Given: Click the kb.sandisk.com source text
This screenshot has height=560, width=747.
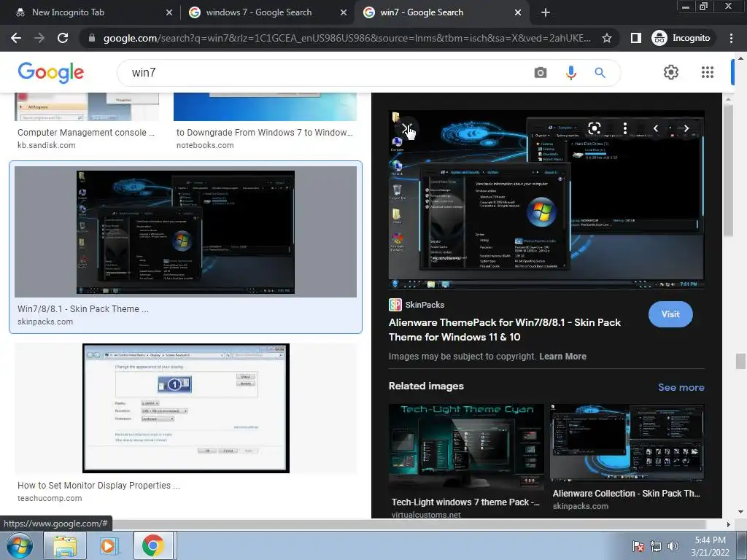Looking at the screenshot, I should [46, 145].
